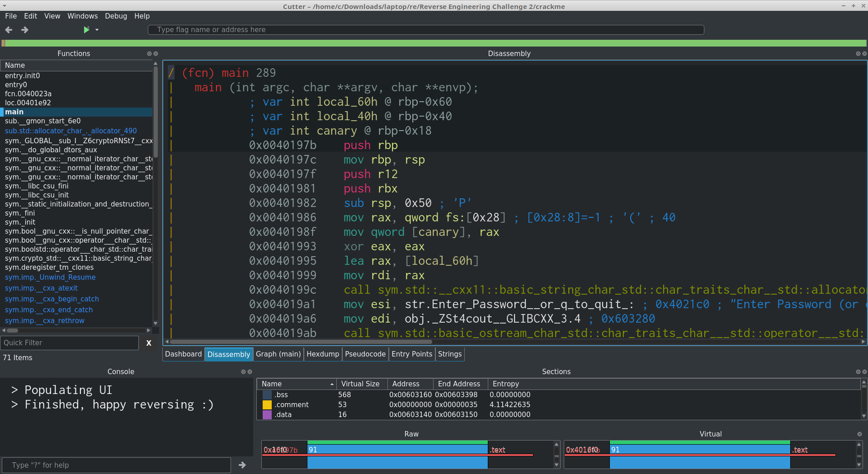
Task: Switch to the Graph (main) tab
Action: click(278, 354)
